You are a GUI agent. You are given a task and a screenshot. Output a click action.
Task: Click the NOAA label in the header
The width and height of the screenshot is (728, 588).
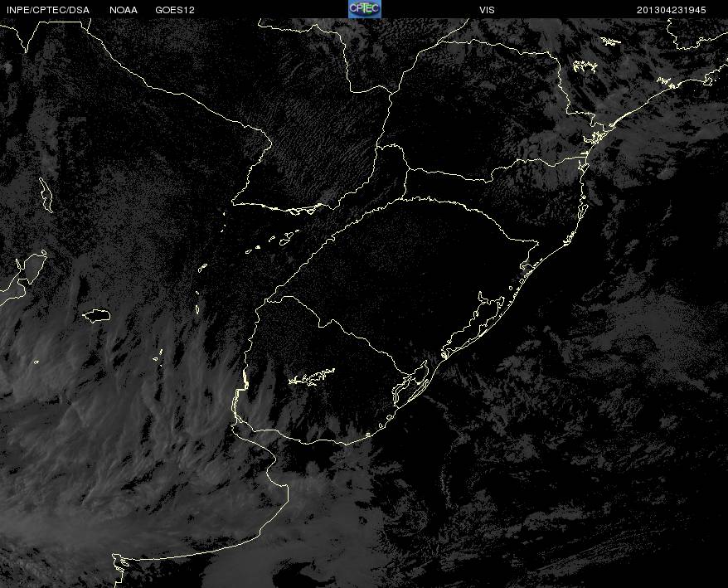click(x=124, y=10)
